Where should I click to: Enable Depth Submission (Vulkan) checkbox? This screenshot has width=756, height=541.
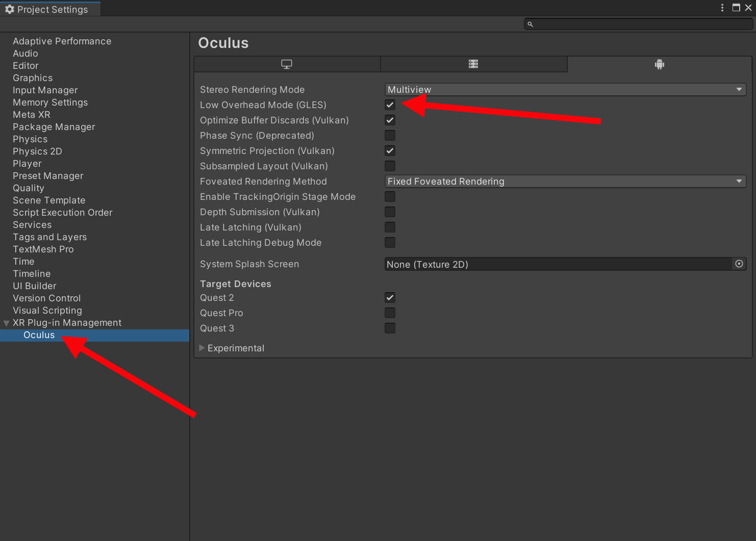click(390, 212)
